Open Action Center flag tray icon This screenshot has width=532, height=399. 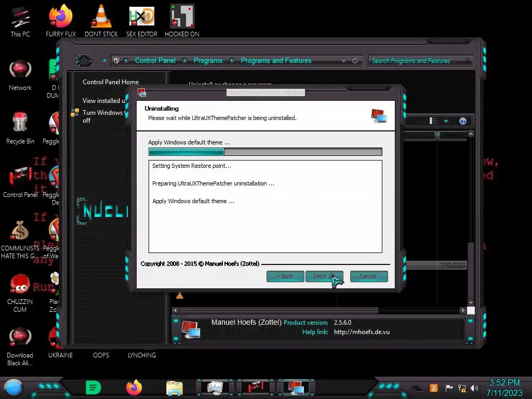click(x=449, y=388)
